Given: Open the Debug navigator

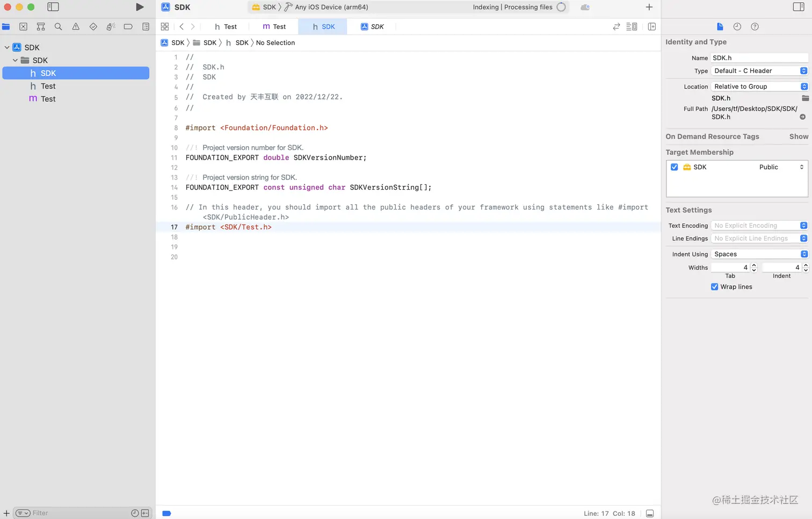Looking at the screenshot, I should tap(111, 26).
